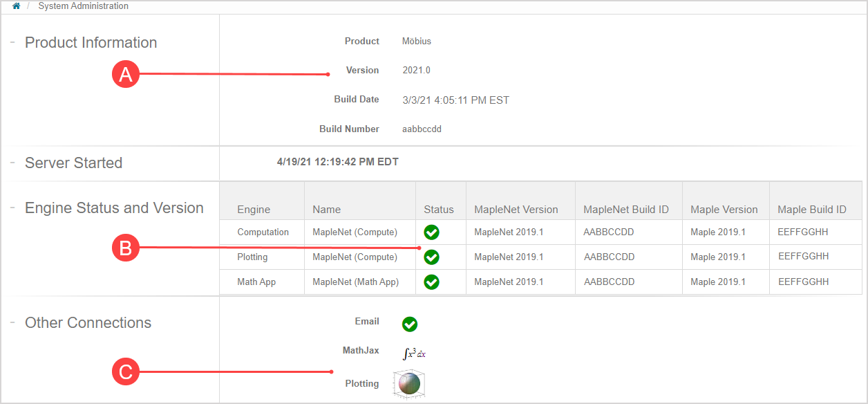Collapse the Product Information section
Screen dimensions: 868x404
(x=12, y=42)
